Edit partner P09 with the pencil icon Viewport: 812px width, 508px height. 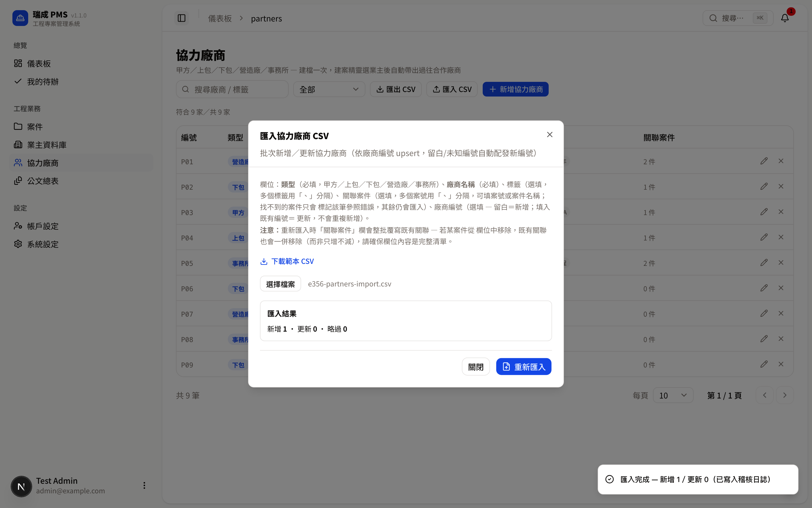pos(764,364)
